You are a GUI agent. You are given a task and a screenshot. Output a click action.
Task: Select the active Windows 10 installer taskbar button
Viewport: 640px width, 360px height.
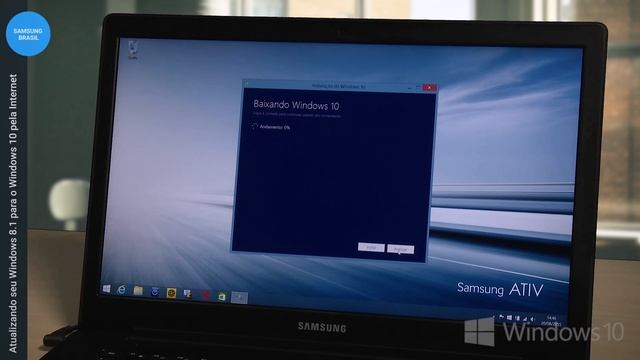[x=239, y=298]
